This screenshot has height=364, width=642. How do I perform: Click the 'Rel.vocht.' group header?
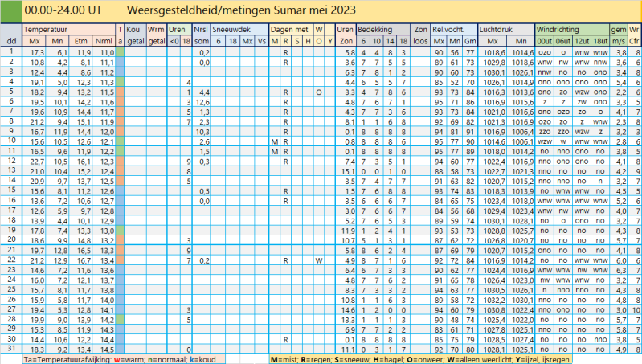[455, 30]
